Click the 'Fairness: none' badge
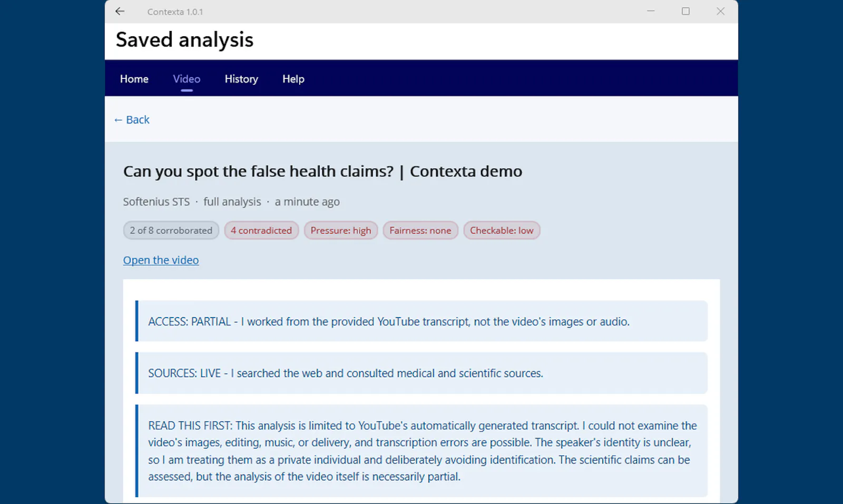 (420, 230)
